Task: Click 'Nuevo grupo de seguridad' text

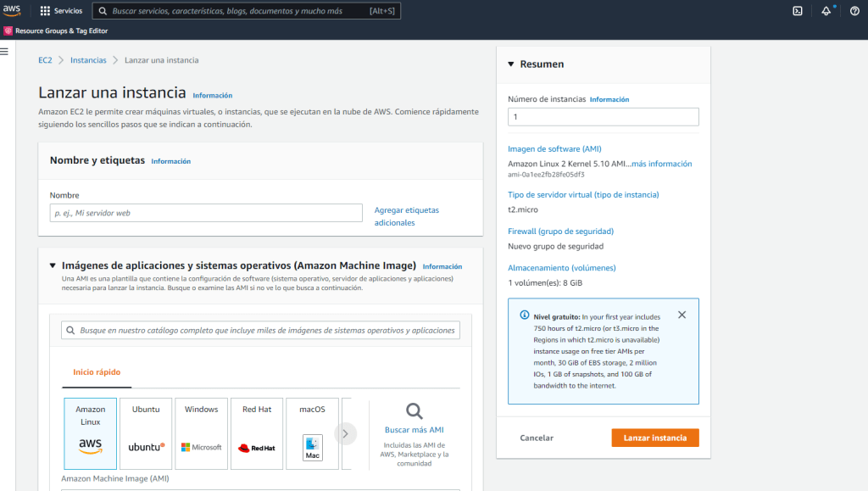Action: point(556,246)
